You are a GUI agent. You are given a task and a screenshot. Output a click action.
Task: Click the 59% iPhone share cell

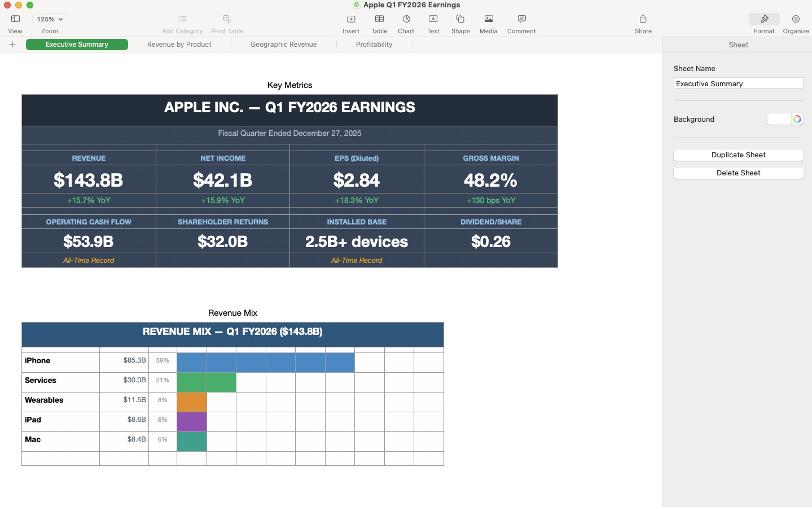click(x=163, y=363)
